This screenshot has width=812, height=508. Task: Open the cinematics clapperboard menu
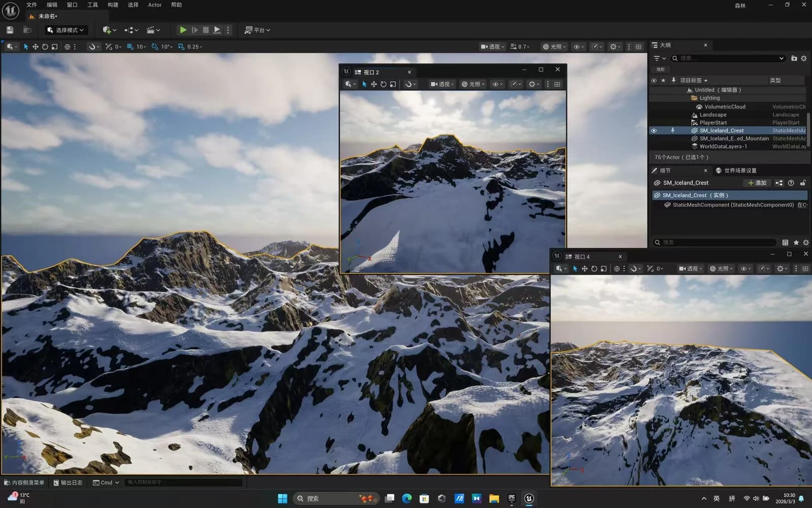(x=153, y=30)
